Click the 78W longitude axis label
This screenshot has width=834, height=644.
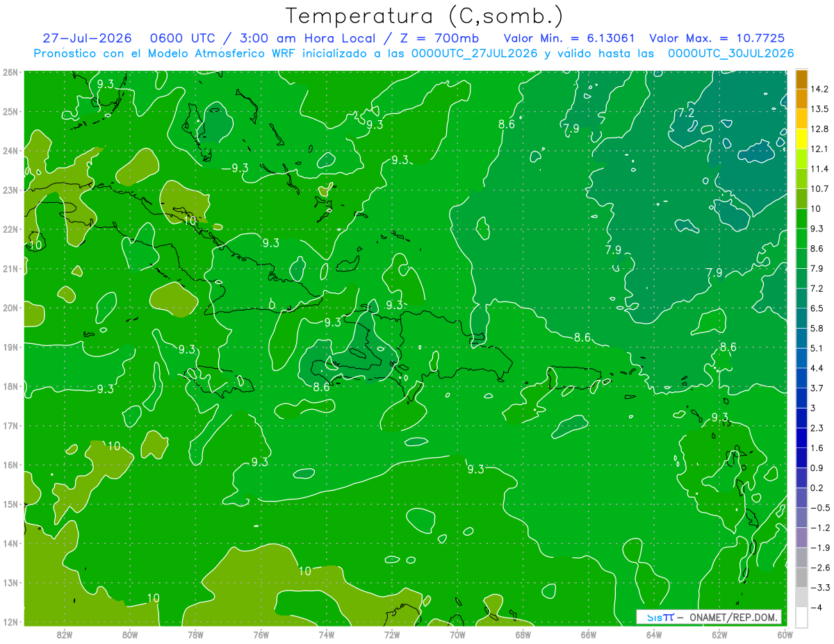pos(195,634)
